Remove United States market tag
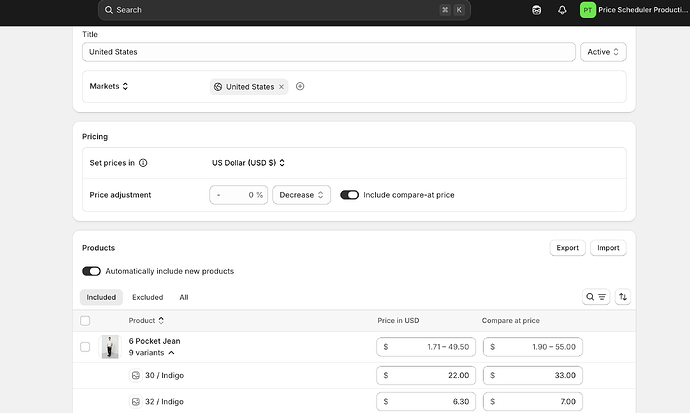690x413 pixels. [x=282, y=87]
